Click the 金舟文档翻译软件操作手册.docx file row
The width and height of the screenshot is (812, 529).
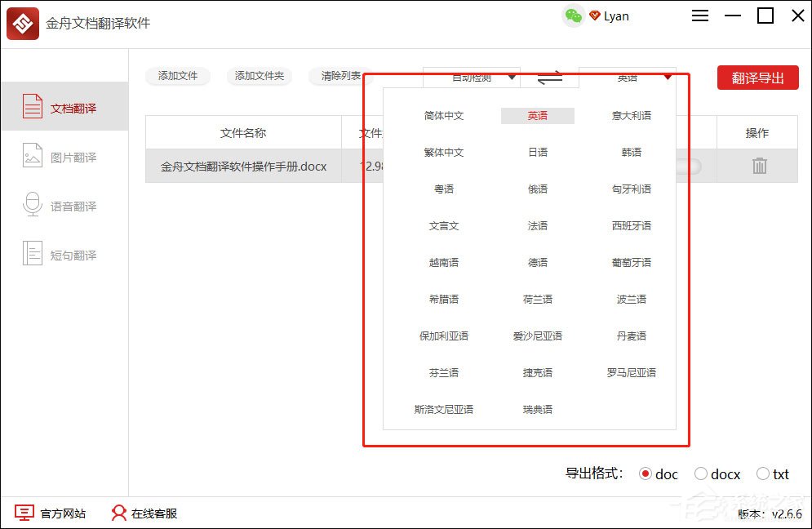(245, 166)
